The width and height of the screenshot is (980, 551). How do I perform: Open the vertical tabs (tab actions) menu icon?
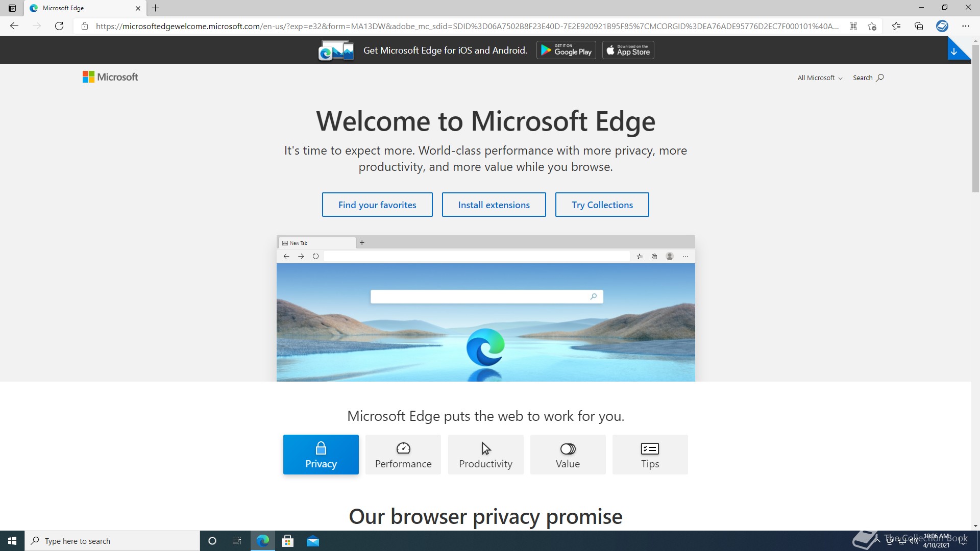12,8
